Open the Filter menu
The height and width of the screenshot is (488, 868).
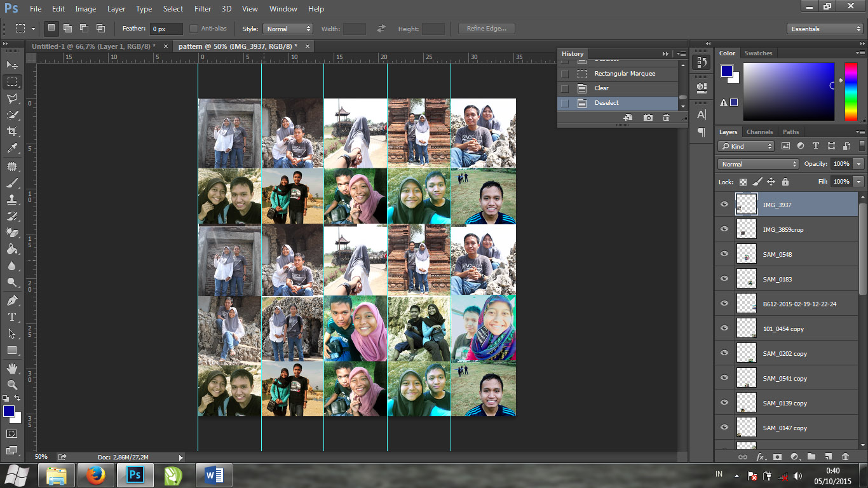click(203, 9)
